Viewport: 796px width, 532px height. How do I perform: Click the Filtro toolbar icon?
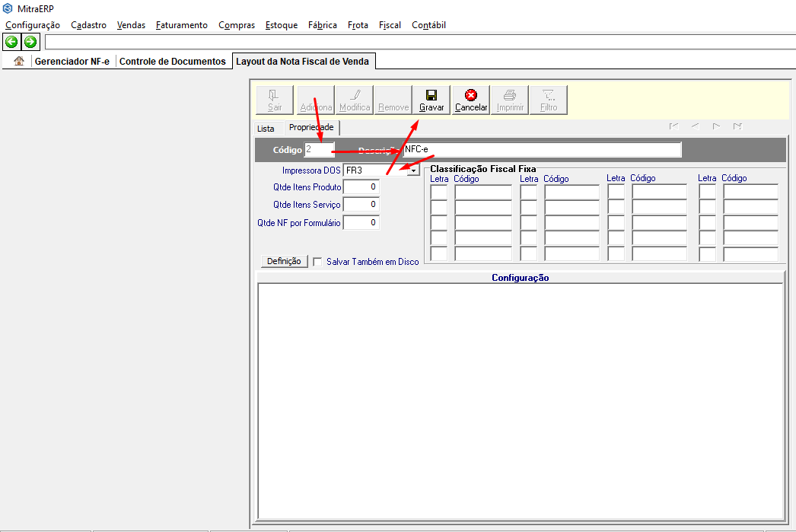point(548,100)
